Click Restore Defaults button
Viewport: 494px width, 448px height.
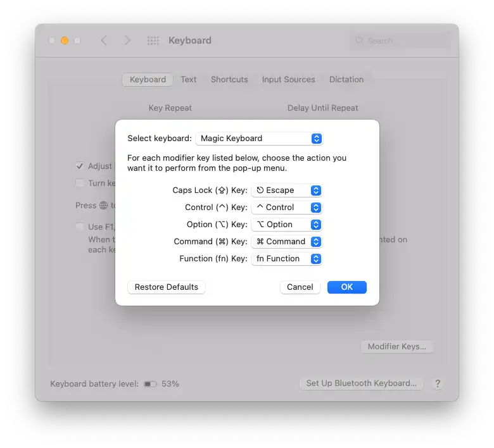point(167,287)
